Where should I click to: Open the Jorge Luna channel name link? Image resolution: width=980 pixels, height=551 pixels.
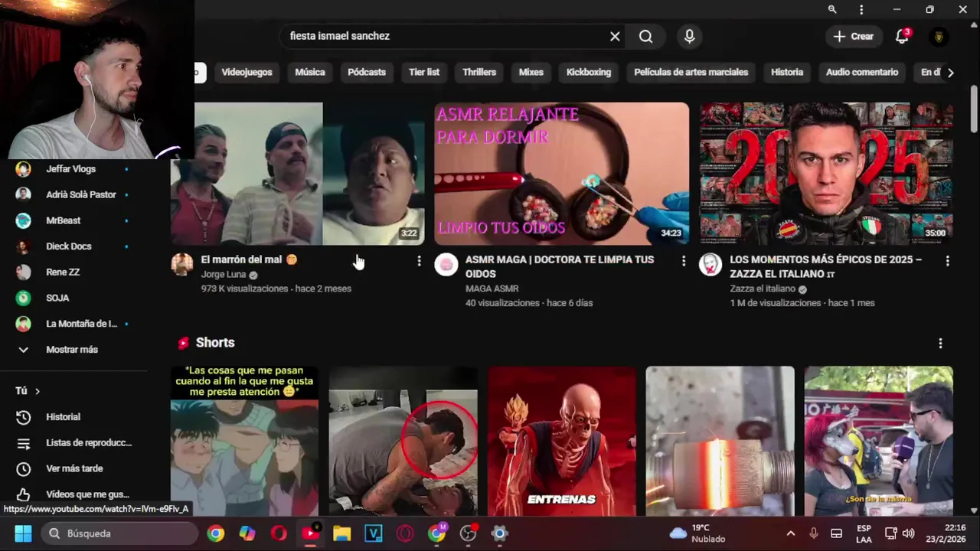[x=224, y=275]
